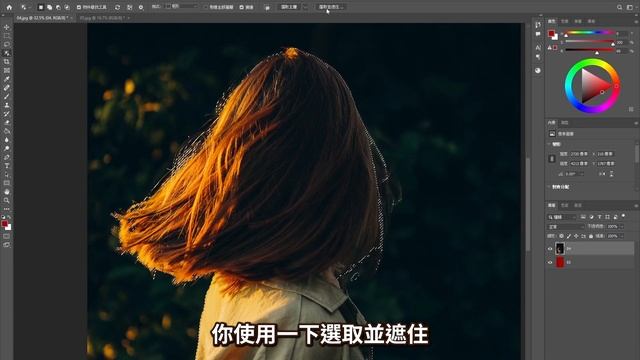Toggle Hard Edge checkbox in options bar
Viewport: 640px width, 360px height.
[241, 7]
